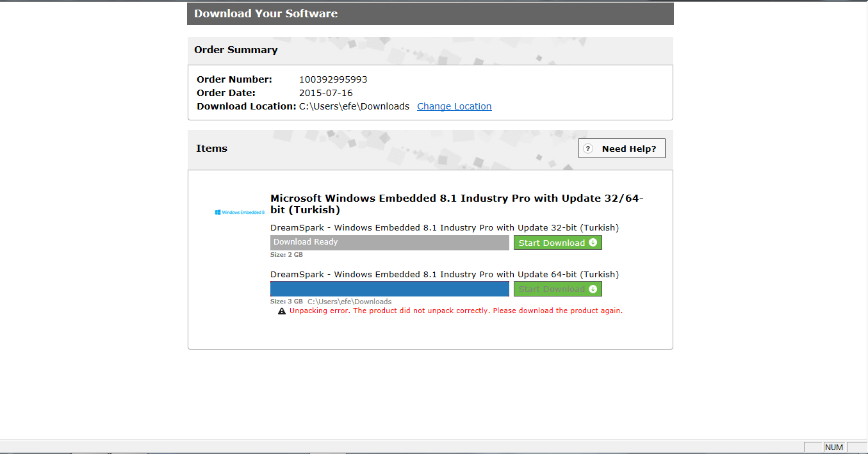Click the grey download path beside Size: 3 GB
This screenshot has height=454, width=868.
tap(349, 302)
